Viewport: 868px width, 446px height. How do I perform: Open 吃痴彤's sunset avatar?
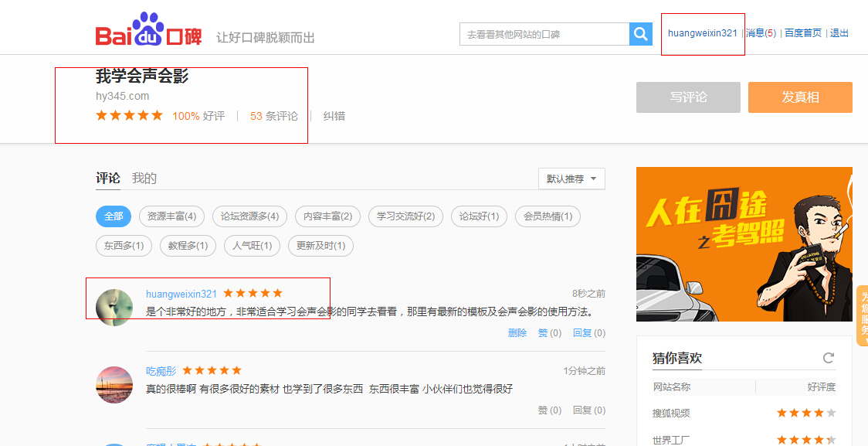pyautogui.click(x=114, y=384)
